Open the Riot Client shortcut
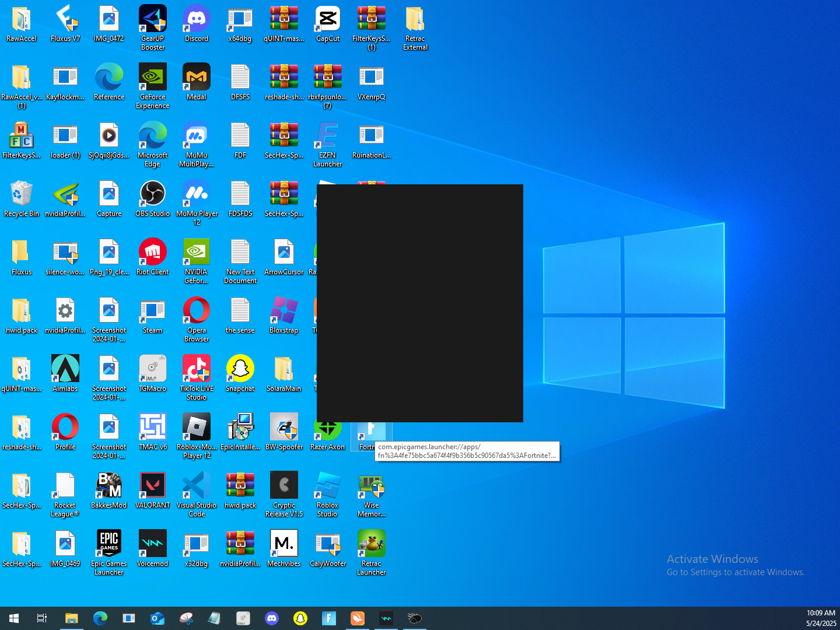 (x=153, y=253)
